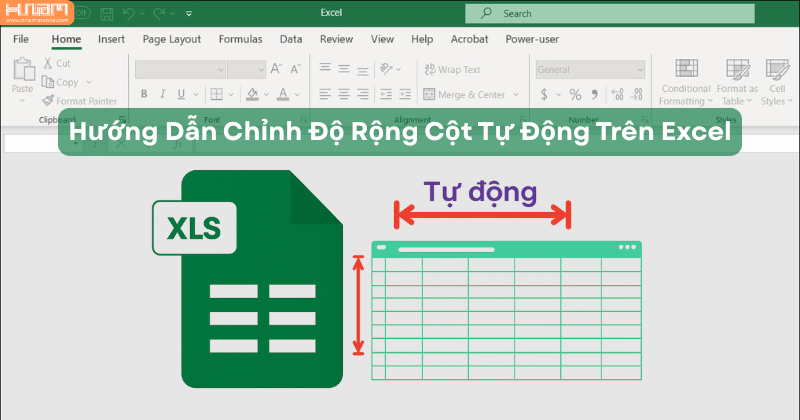This screenshot has width=800, height=420.
Task: Apply accounting dollar format
Action: 544,94
